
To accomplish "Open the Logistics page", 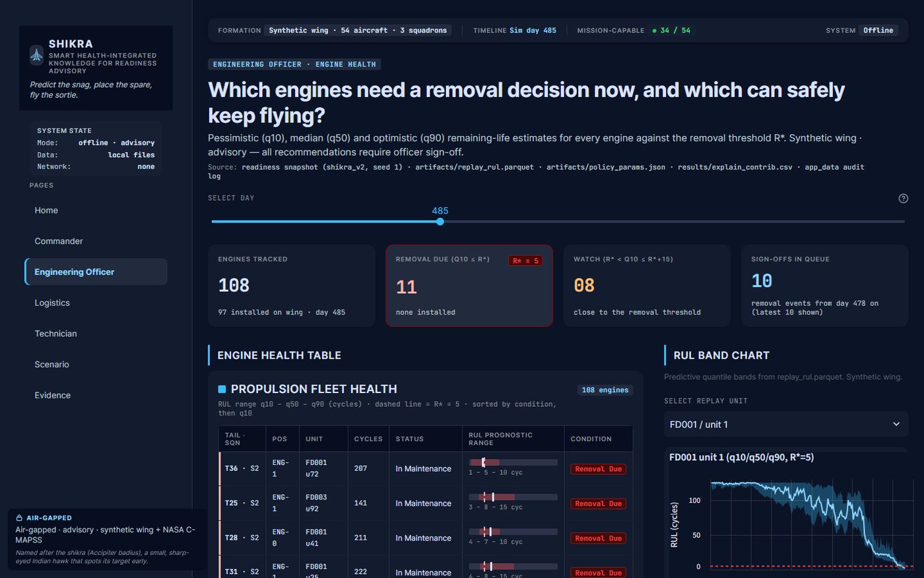I will pyautogui.click(x=96, y=303).
